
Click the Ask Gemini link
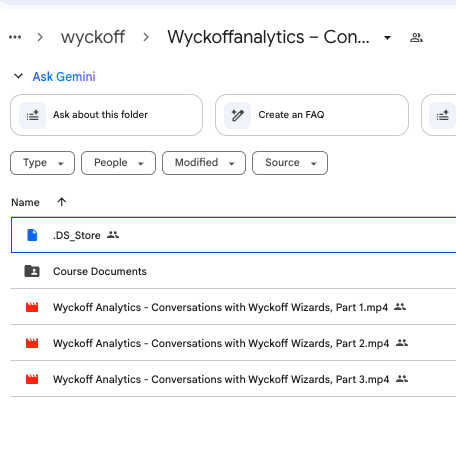pos(64,77)
